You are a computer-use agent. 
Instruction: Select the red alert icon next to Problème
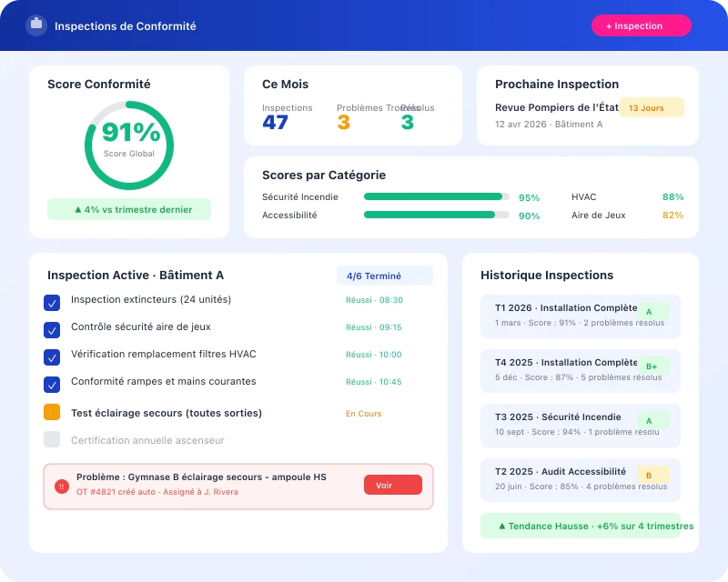(x=61, y=485)
